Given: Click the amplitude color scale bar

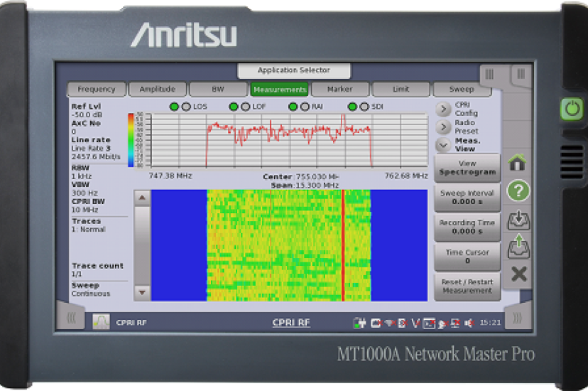Looking at the screenshot, I should pyautogui.click(x=131, y=140).
